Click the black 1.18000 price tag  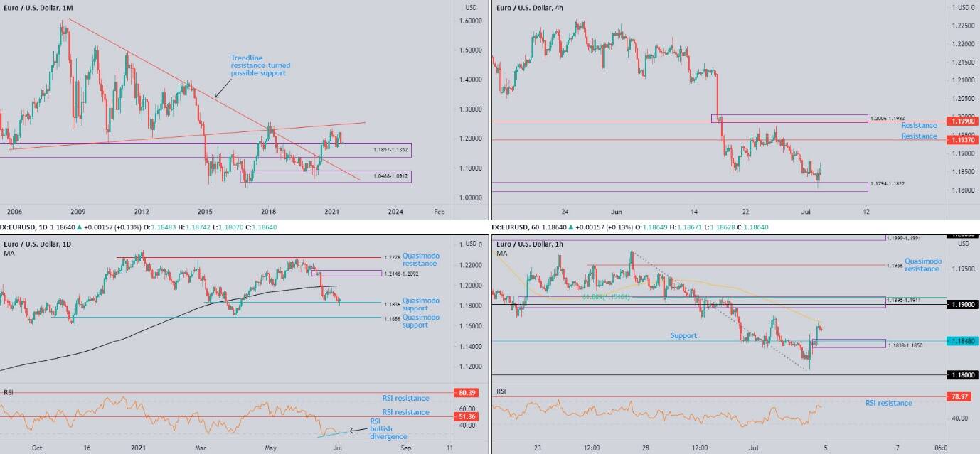[x=964, y=375]
